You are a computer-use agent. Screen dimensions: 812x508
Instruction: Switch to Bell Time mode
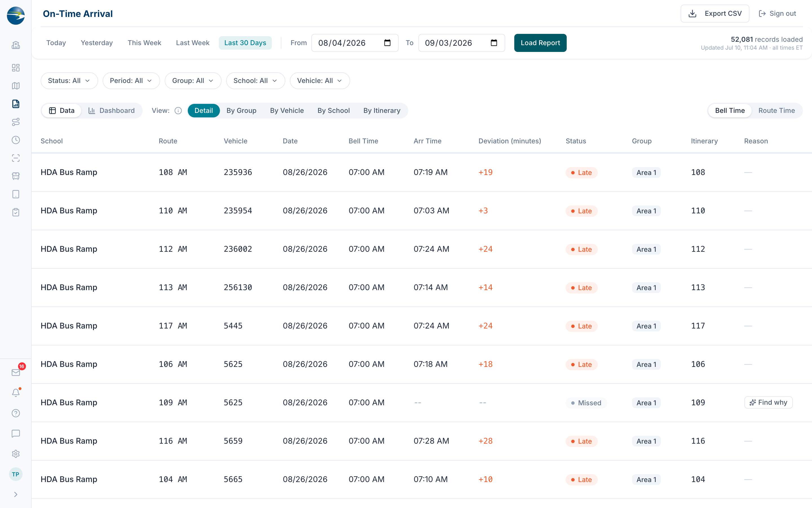(730, 111)
